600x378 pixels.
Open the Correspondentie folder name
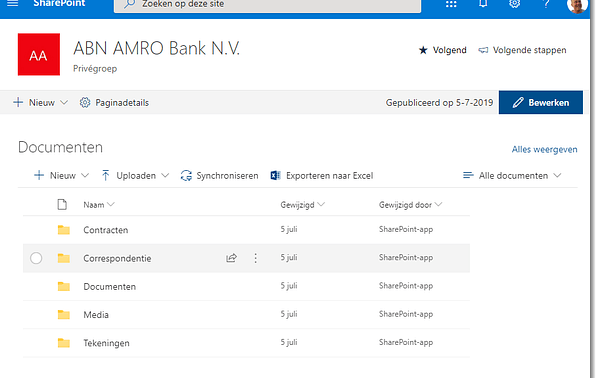(117, 258)
